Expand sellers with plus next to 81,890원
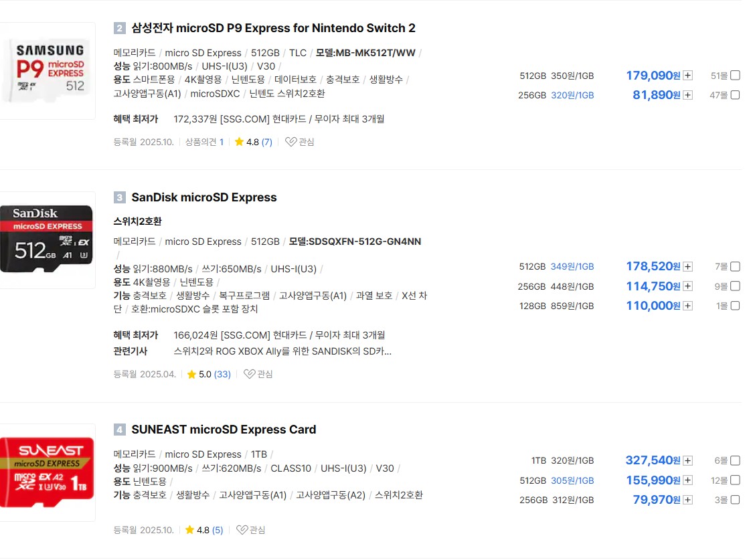 (687, 95)
